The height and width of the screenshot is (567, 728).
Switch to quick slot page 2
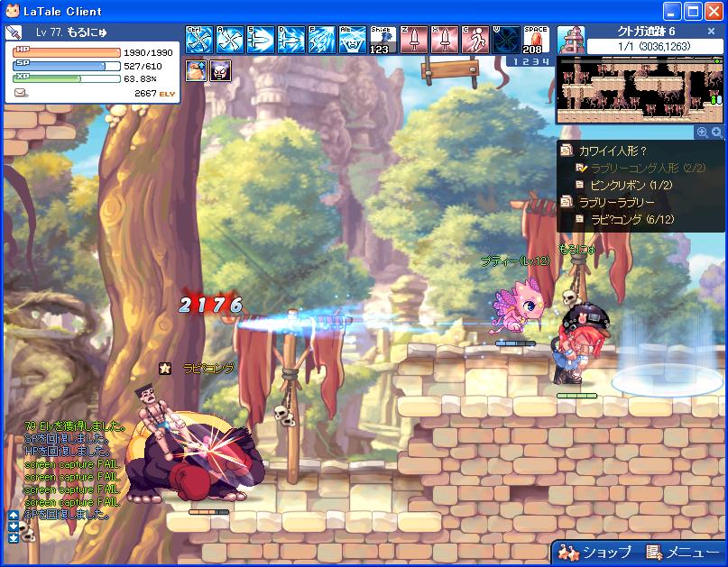527,61
